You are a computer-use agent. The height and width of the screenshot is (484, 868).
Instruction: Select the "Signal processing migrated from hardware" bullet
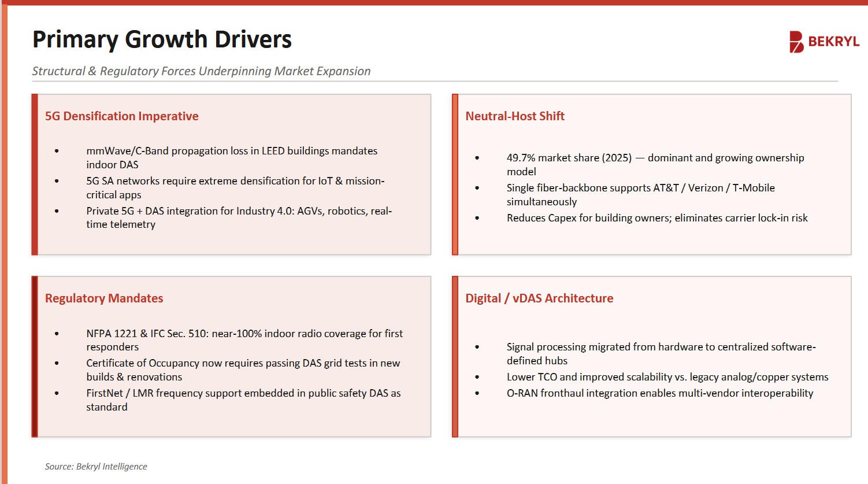click(x=661, y=354)
